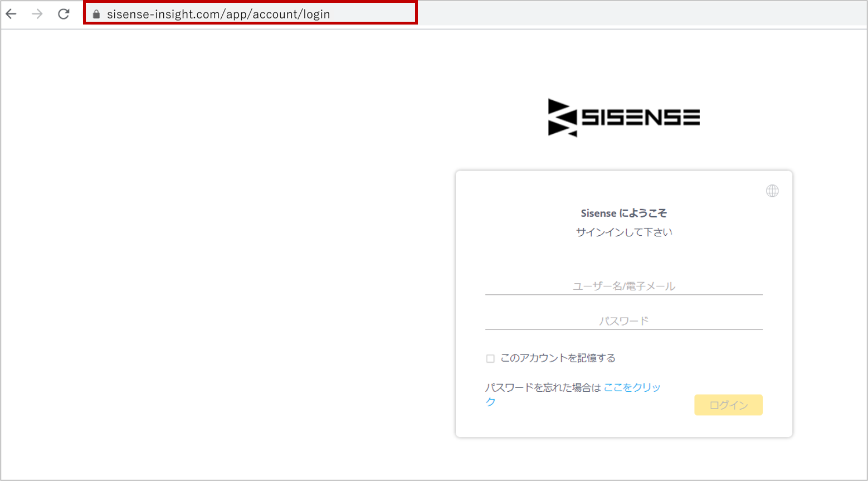Go back with the browser back arrow
The width and height of the screenshot is (868, 481).
pyautogui.click(x=11, y=14)
